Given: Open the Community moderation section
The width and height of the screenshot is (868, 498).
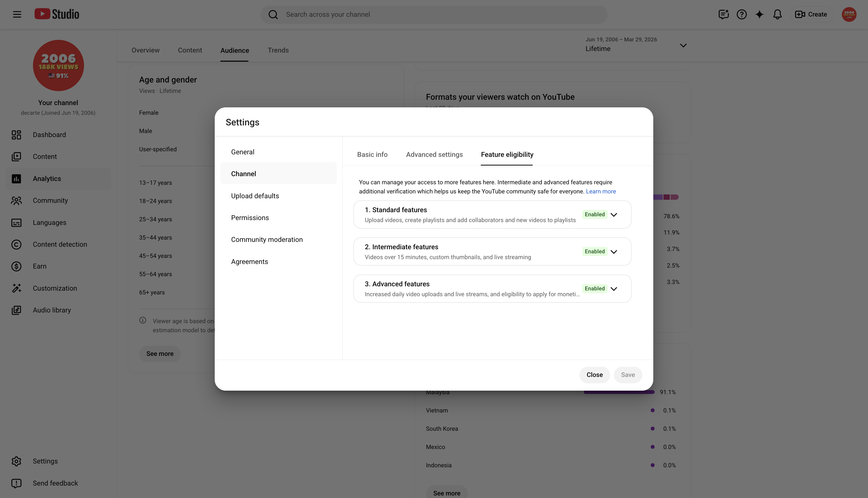Looking at the screenshot, I should [x=278, y=239].
